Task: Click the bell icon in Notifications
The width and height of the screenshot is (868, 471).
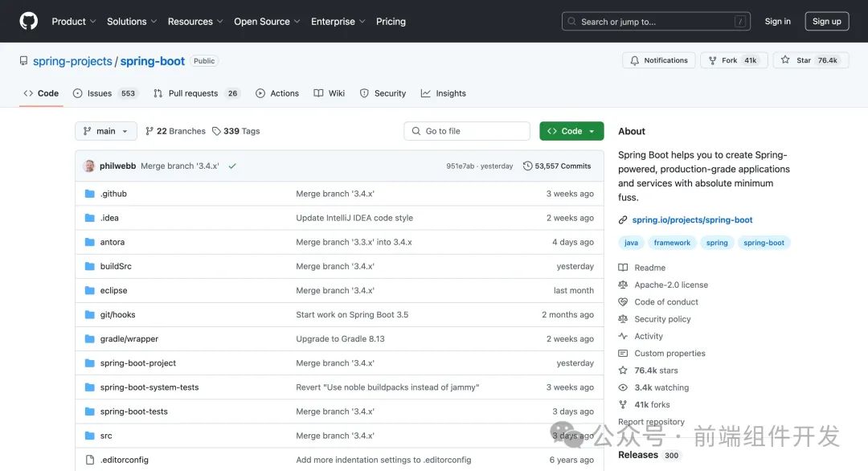Action: pos(634,60)
